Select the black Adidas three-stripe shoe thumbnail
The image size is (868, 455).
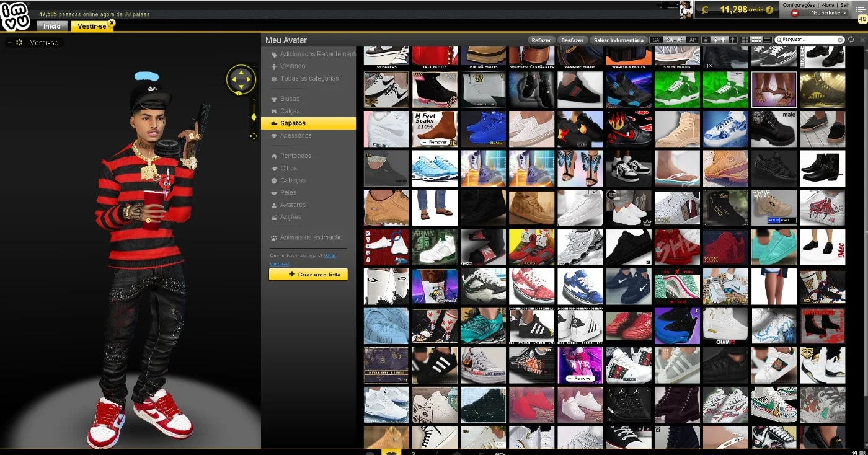[x=435, y=365]
